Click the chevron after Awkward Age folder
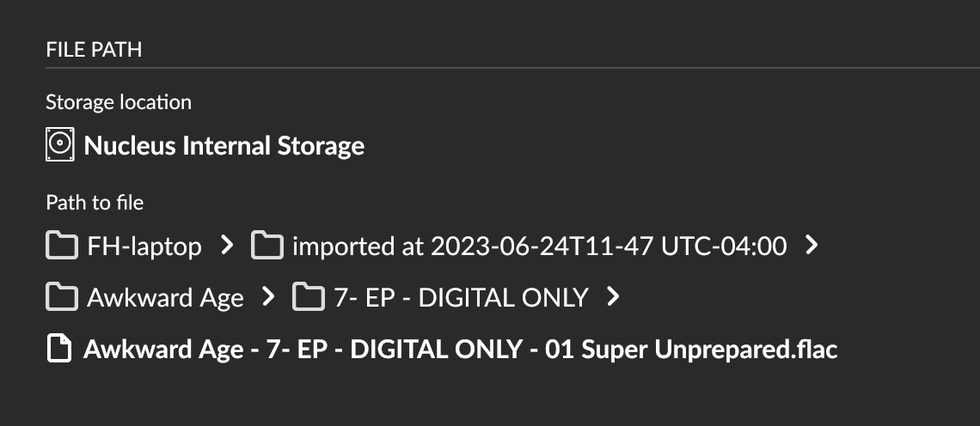 pos(268,297)
